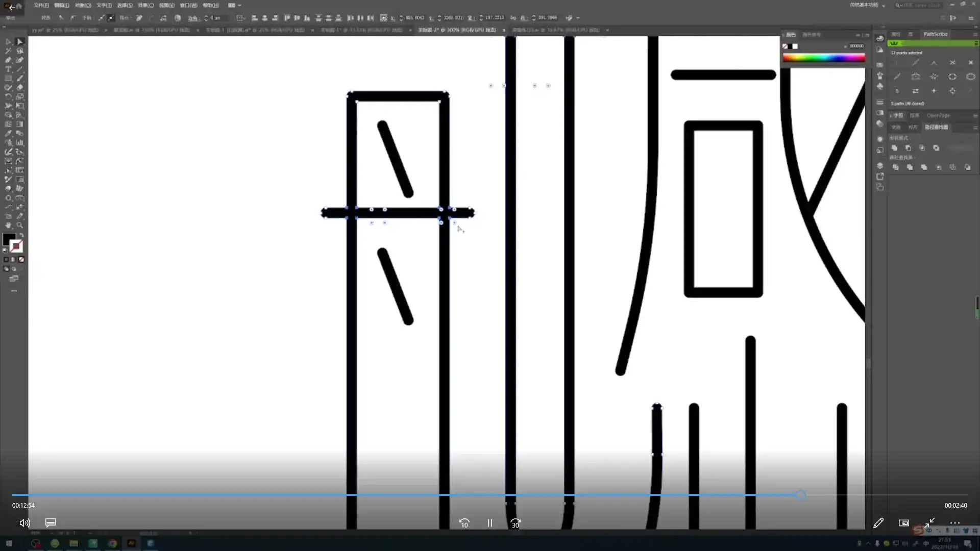Open the 文字 menu in the menu bar
980x551 pixels.
click(104, 5)
